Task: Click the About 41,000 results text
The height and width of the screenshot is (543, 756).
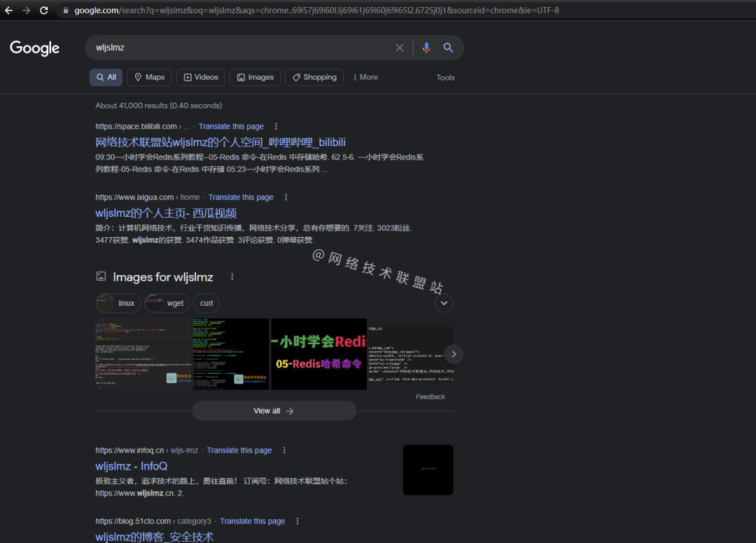Action: point(159,106)
